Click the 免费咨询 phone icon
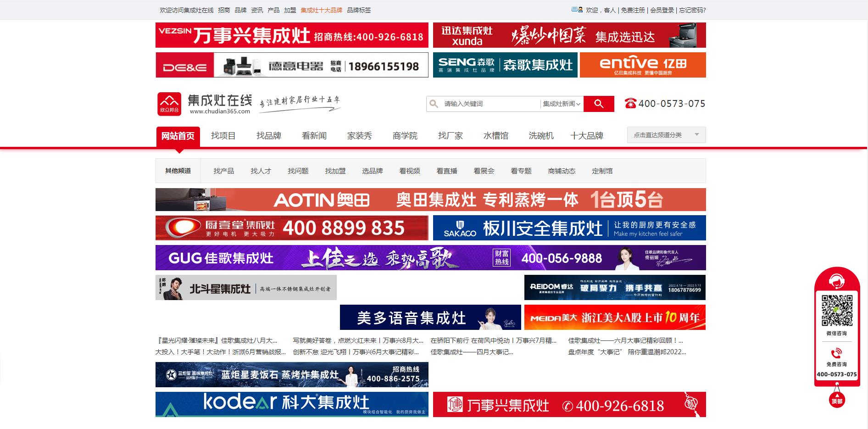 (836, 353)
